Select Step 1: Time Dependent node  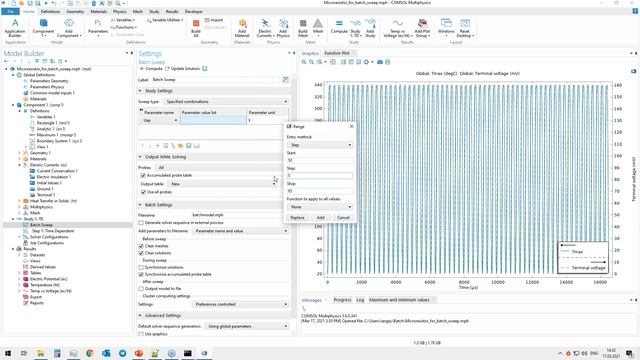(x=53, y=231)
